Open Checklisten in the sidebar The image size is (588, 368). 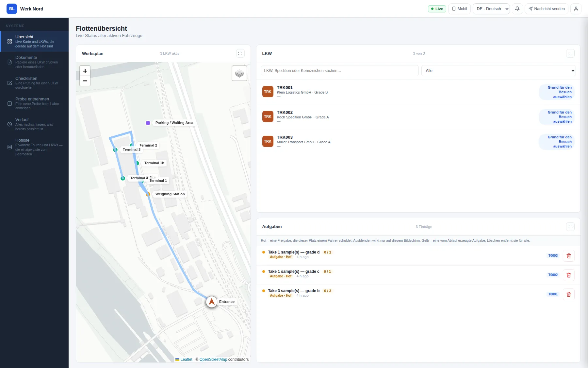coord(34,83)
